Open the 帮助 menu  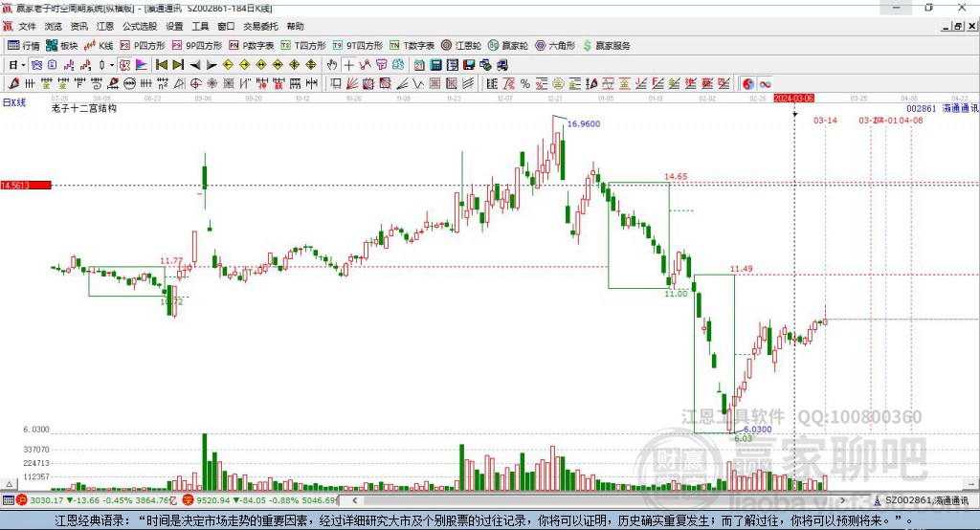tap(295, 26)
